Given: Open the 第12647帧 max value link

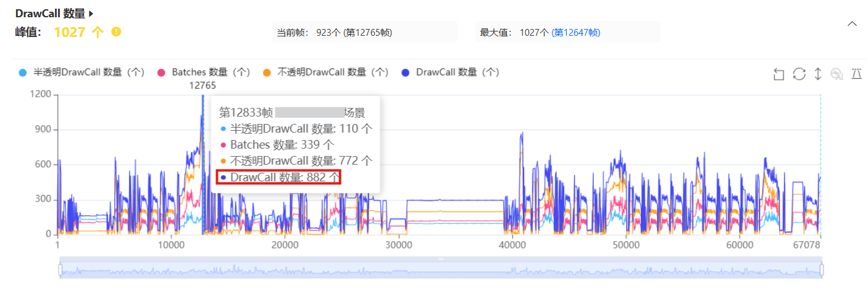Looking at the screenshot, I should (x=575, y=32).
